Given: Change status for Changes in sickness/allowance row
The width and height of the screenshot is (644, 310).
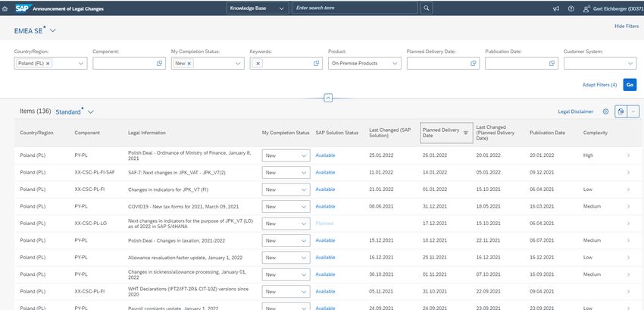Looking at the screenshot, I should 286,274.
